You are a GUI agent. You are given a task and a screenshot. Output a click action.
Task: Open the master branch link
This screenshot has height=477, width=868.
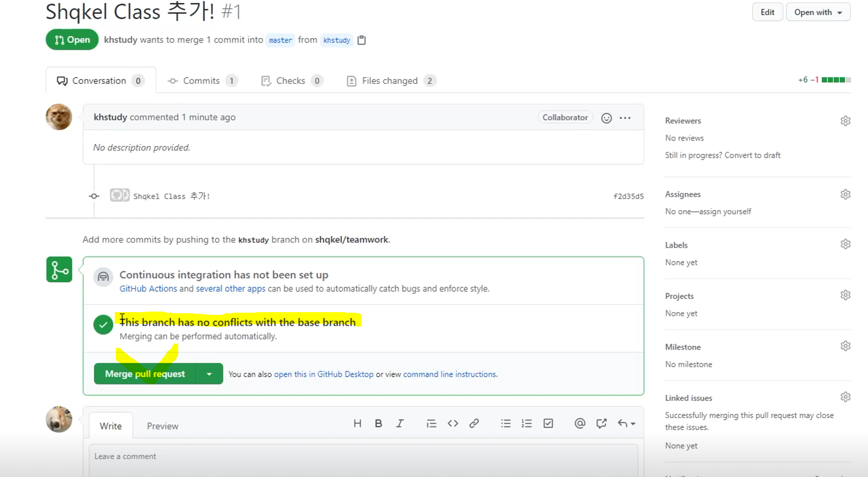280,40
